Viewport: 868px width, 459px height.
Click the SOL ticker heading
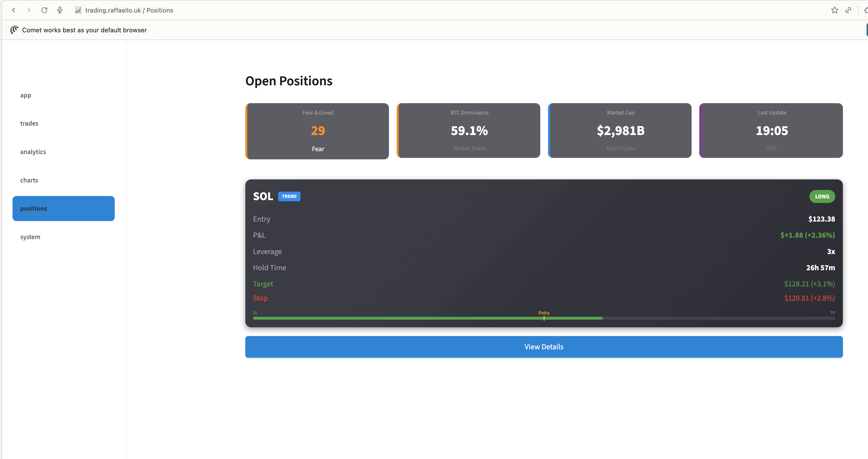263,196
